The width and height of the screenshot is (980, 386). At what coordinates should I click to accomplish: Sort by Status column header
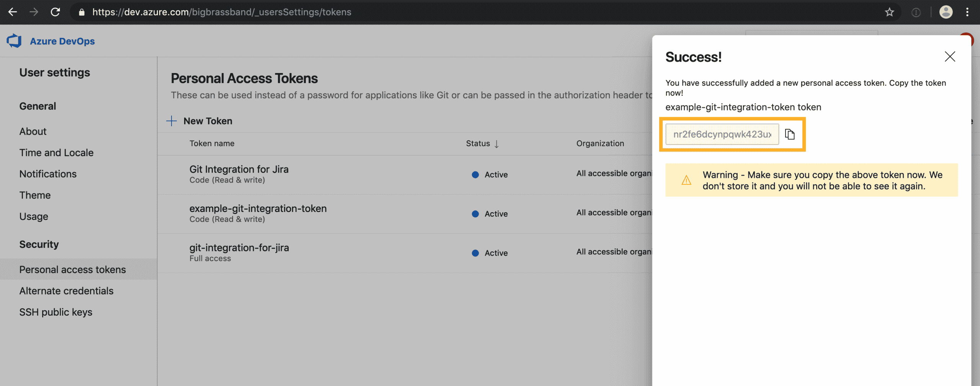(478, 143)
